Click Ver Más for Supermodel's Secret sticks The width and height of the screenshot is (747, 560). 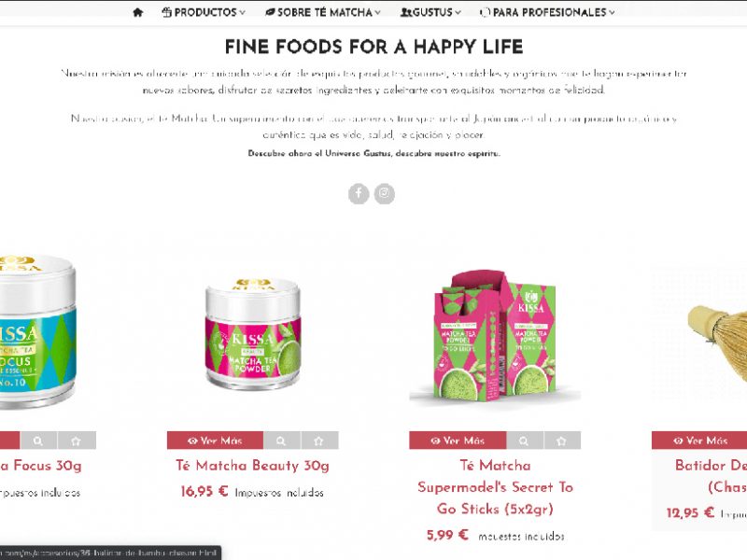click(458, 441)
